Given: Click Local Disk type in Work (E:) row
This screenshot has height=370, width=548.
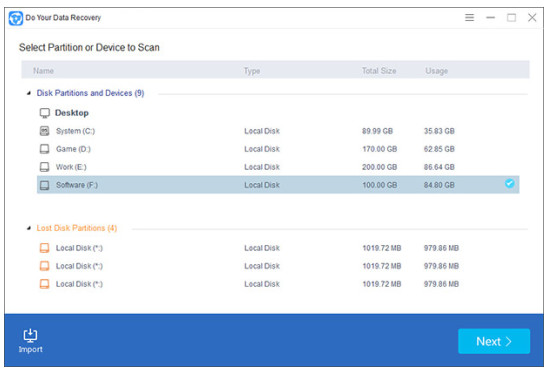Looking at the screenshot, I should pyautogui.click(x=262, y=167).
